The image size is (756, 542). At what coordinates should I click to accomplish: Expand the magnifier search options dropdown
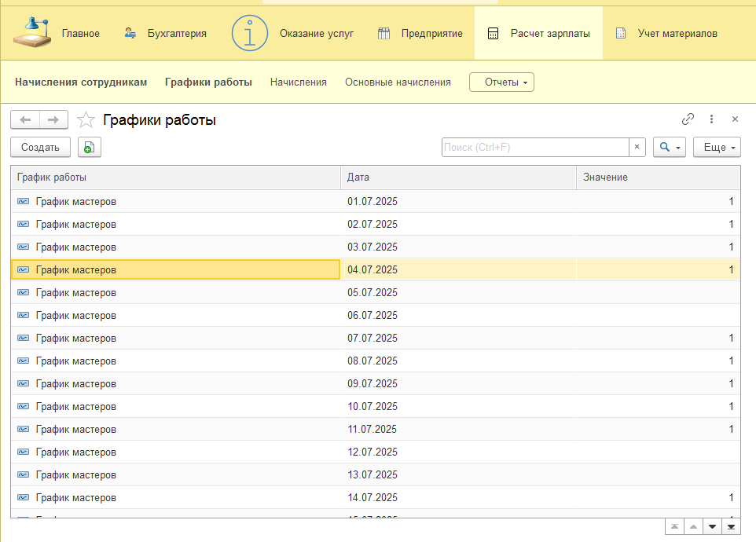670,147
